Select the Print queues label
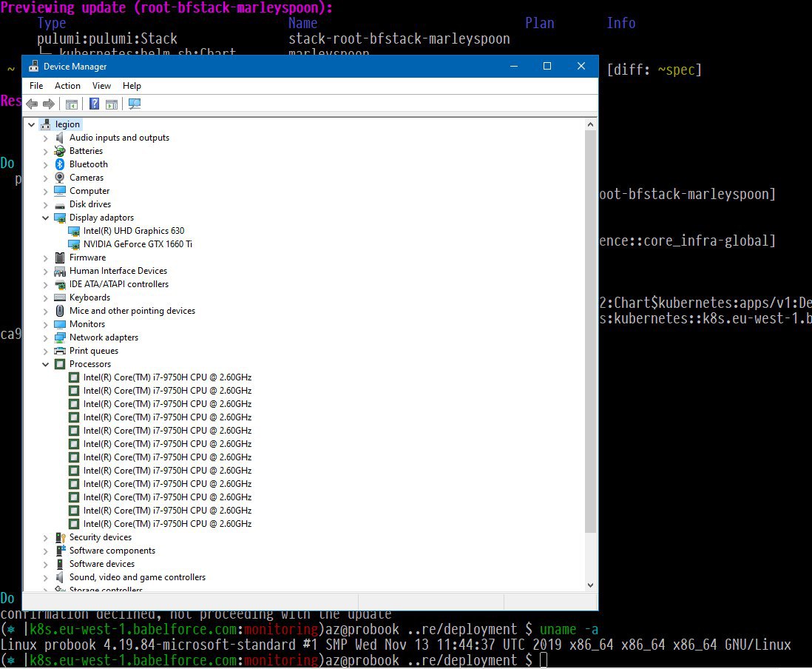 (x=94, y=351)
